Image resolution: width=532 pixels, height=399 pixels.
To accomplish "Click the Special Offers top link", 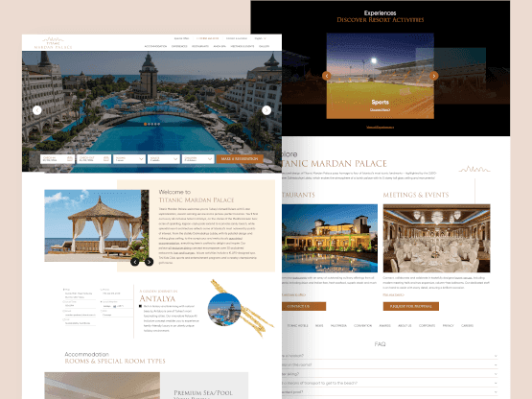I will [181, 38].
